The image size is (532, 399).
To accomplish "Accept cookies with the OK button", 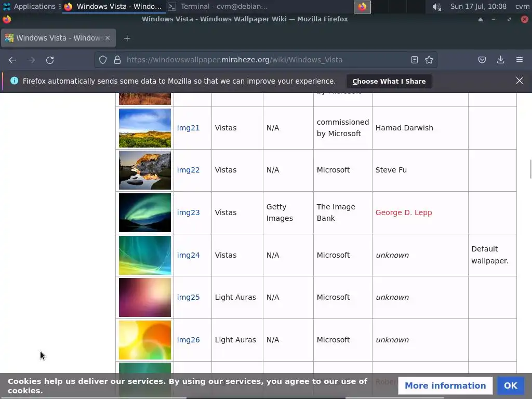I will pyautogui.click(x=510, y=386).
